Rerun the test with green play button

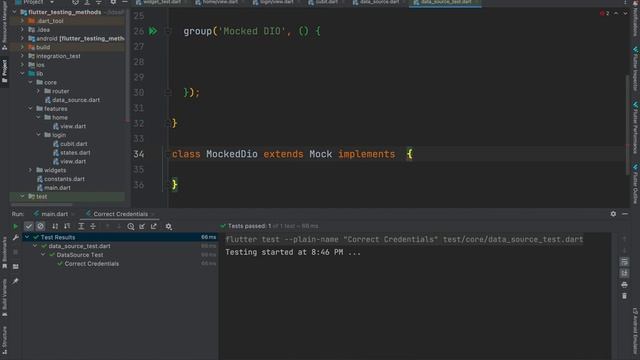[16, 226]
